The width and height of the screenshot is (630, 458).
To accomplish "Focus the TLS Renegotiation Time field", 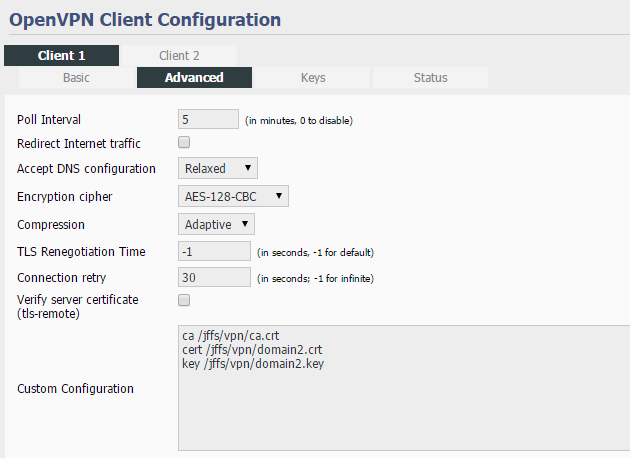I will 214,251.
